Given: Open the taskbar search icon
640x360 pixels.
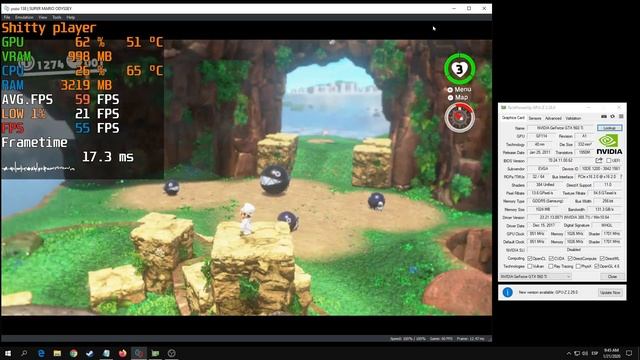Looking at the screenshot, I should pyautogui.click(x=24, y=353).
